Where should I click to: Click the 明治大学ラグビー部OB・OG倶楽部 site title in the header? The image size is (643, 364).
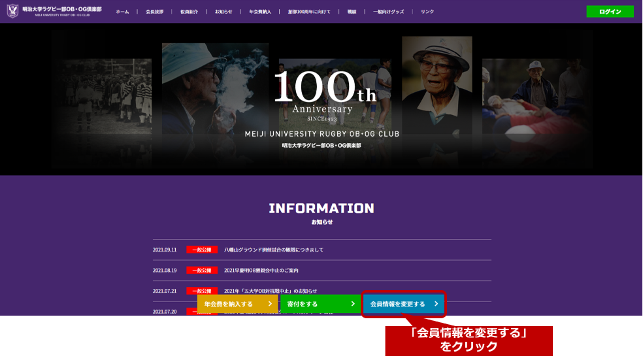[62, 9]
